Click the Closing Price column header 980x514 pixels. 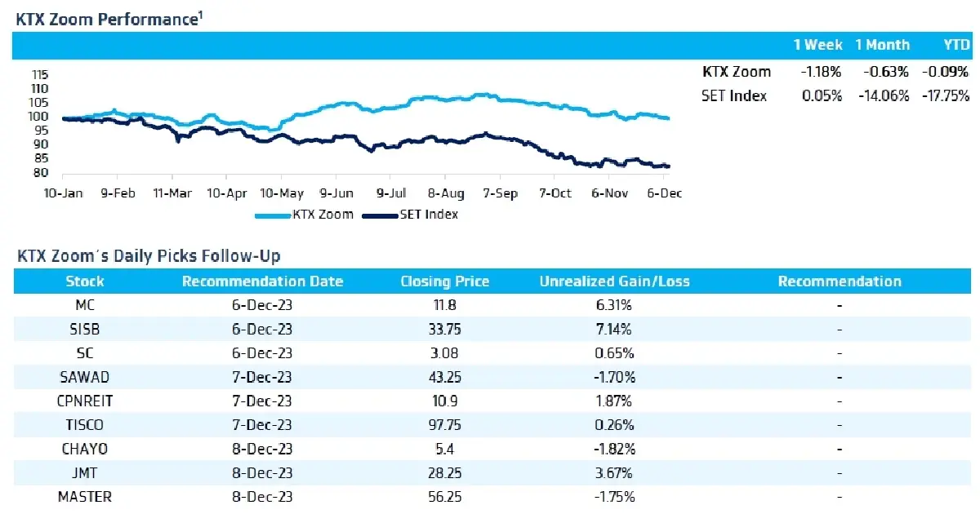tap(445, 281)
